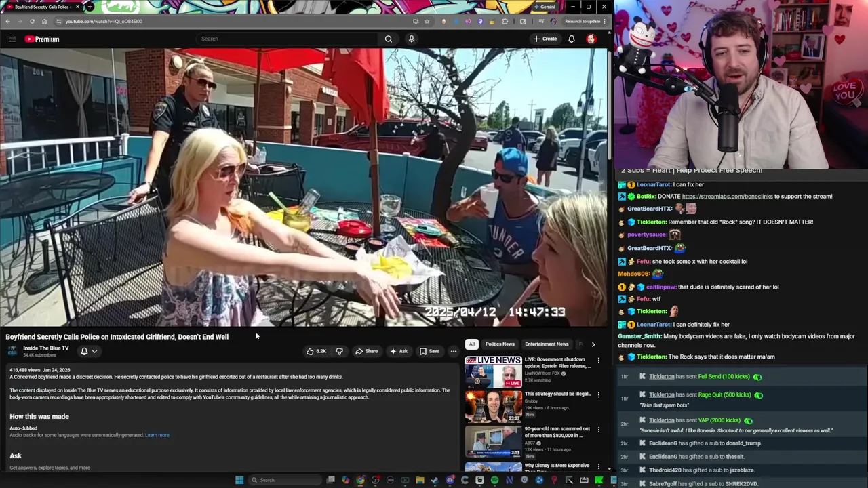This screenshot has height=488, width=868.
Task: Open the Ask AI button
Action: pos(399,351)
